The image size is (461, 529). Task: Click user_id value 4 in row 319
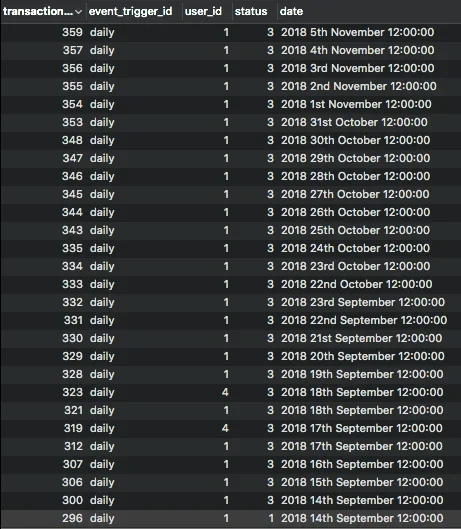point(225,428)
